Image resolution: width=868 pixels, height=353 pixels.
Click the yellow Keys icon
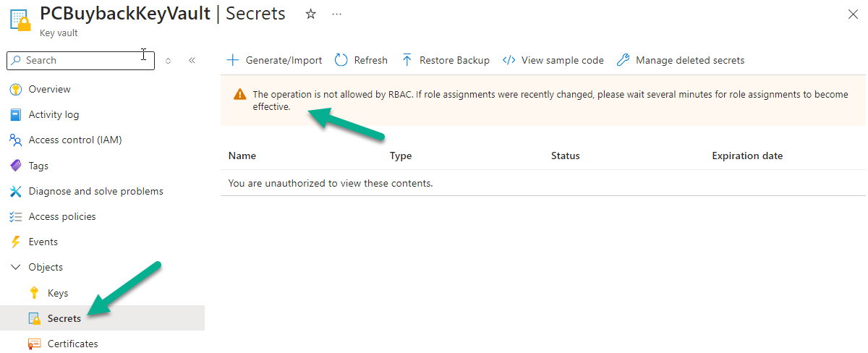click(x=34, y=293)
